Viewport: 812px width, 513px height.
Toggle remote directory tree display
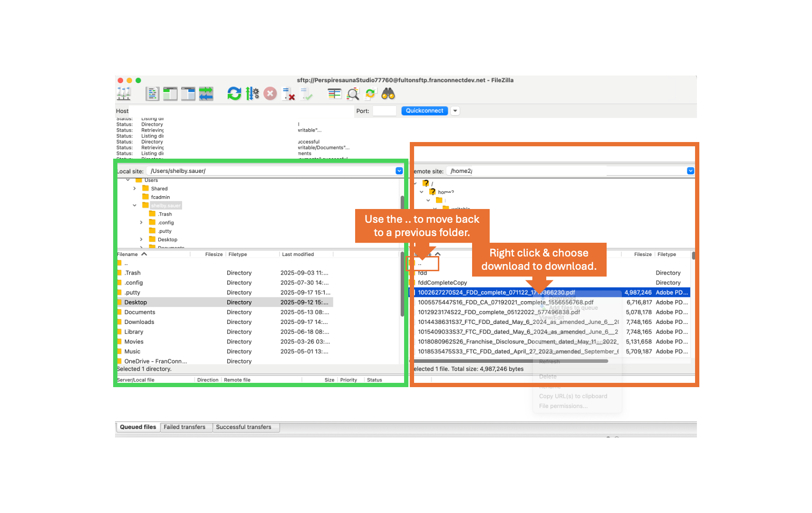188,94
